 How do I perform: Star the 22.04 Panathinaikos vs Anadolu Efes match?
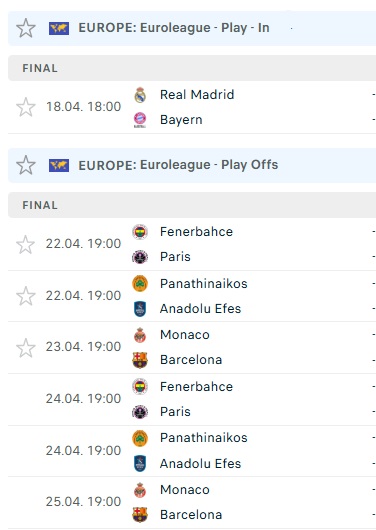tap(26, 296)
